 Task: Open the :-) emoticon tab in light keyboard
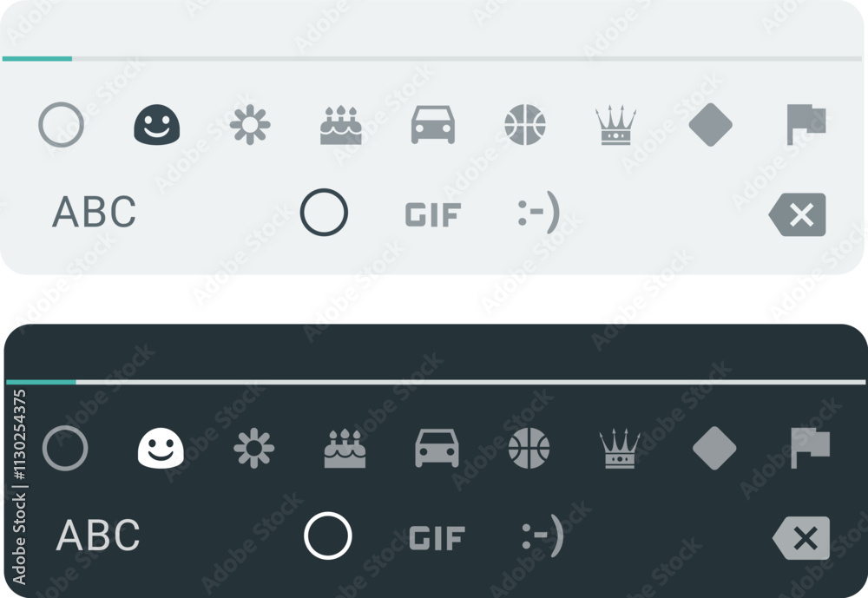click(x=539, y=213)
